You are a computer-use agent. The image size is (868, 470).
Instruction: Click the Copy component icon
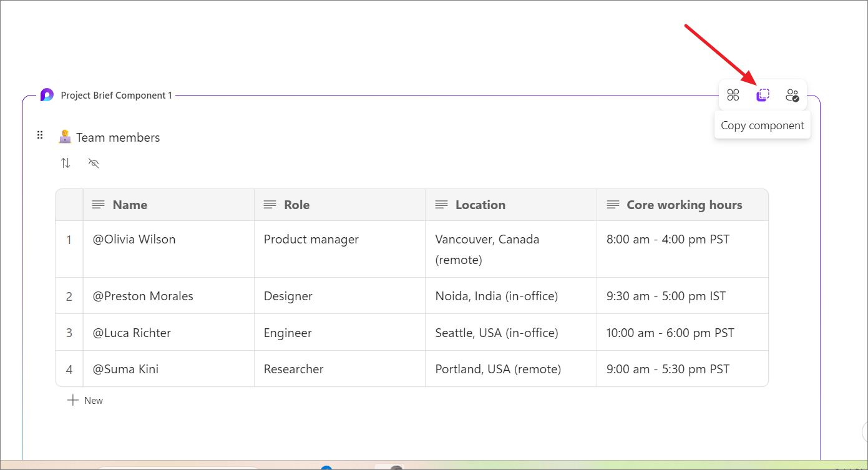[763, 95]
